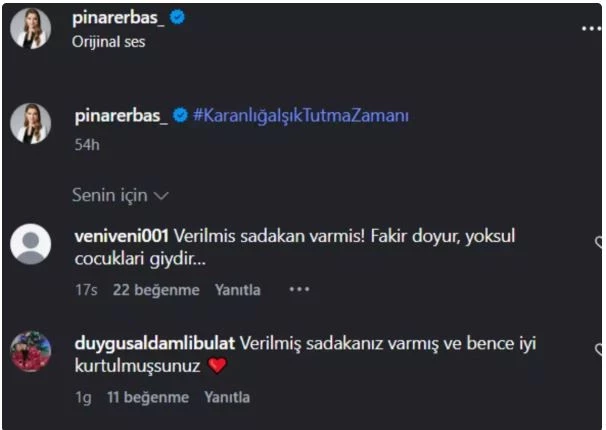
Task: View the 11 beğenme likes list
Action: (148, 397)
